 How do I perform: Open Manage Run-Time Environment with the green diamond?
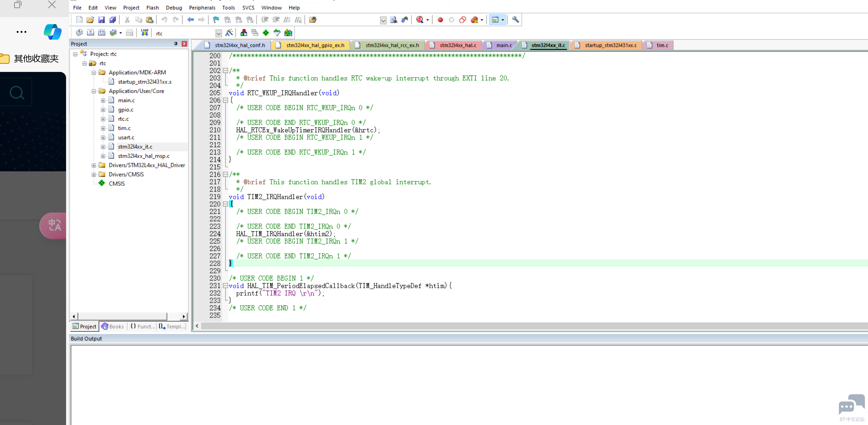(x=266, y=33)
